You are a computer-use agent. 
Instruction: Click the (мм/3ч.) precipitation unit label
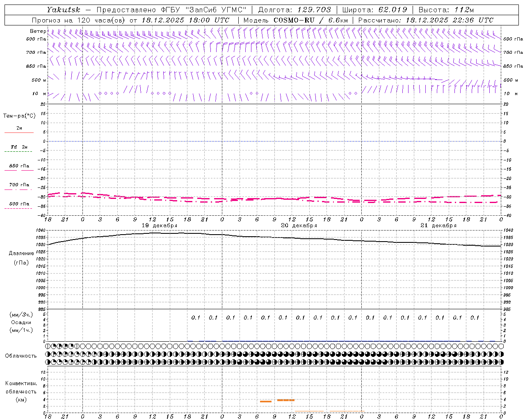pos(21,315)
